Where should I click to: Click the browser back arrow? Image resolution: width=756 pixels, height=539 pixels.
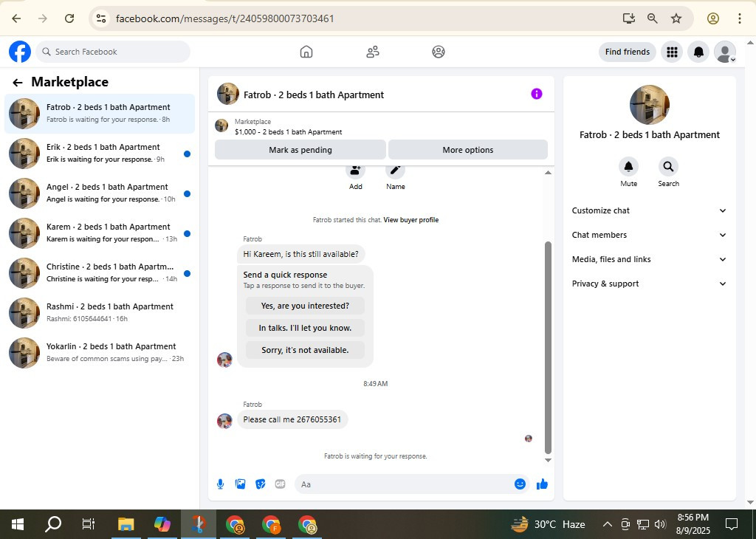(16, 18)
